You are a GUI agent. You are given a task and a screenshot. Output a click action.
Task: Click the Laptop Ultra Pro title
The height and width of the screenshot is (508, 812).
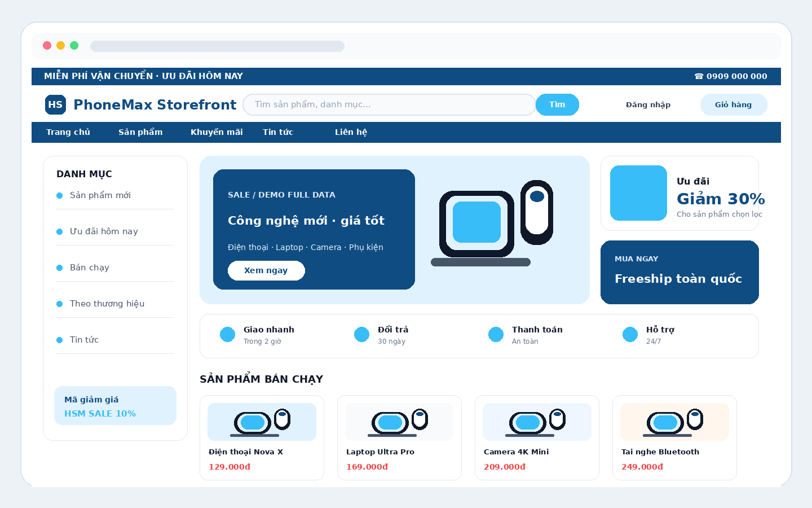(x=380, y=452)
